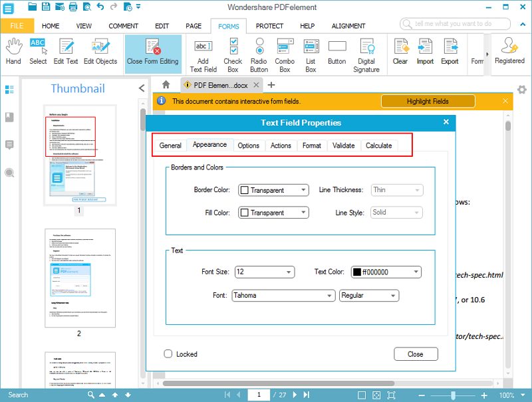This screenshot has height=402, width=532.
Task: Switch to the Validate tab
Action: coord(343,146)
